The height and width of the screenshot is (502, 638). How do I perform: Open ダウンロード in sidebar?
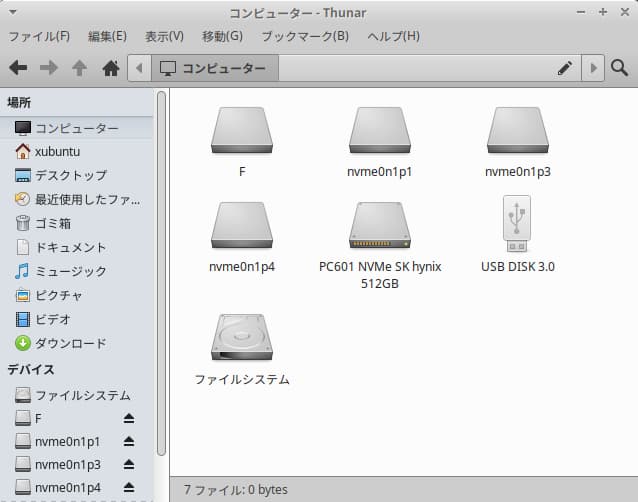coord(76,343)
